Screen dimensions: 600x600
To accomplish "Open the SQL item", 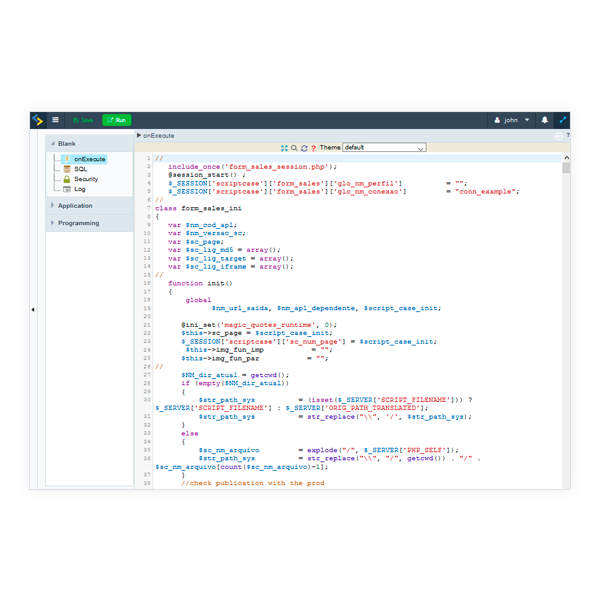I will 80,169.
